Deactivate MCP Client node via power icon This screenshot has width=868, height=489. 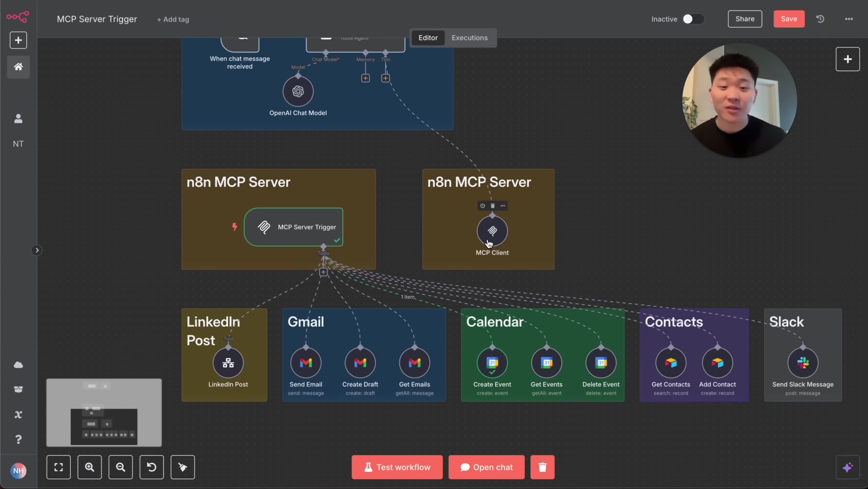tap(482, 206)
